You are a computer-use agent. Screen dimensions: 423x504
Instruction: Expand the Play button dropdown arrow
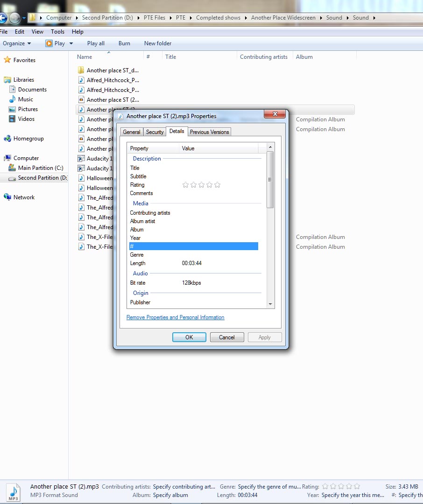(71, 43)
